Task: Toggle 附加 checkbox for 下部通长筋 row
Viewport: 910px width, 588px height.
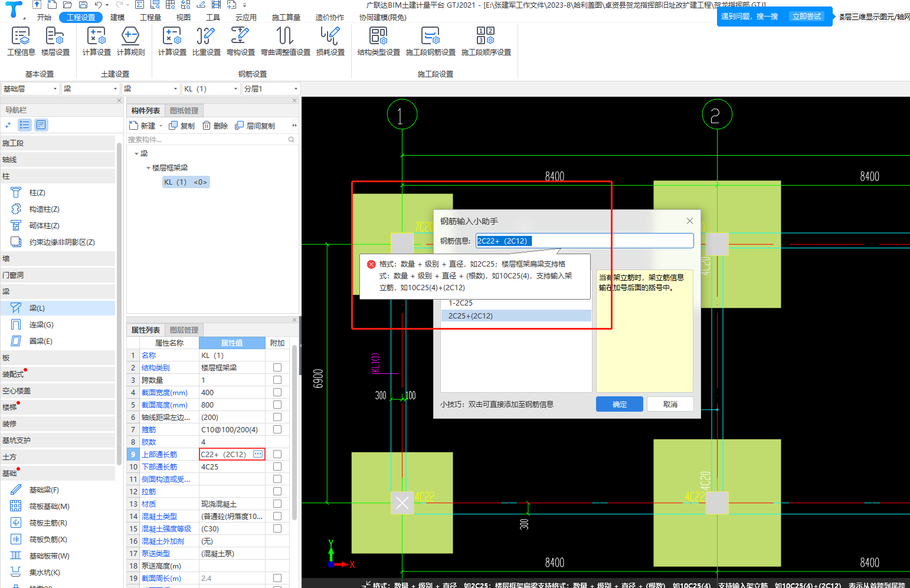Action: click(x=277, y=467)
